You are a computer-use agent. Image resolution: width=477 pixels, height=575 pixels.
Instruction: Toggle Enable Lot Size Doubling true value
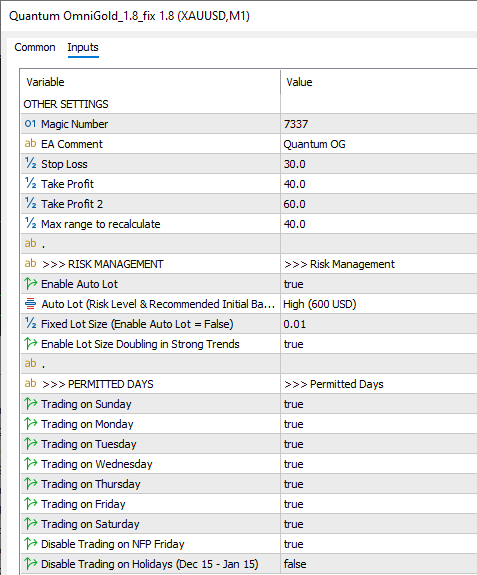pos(293,344)
